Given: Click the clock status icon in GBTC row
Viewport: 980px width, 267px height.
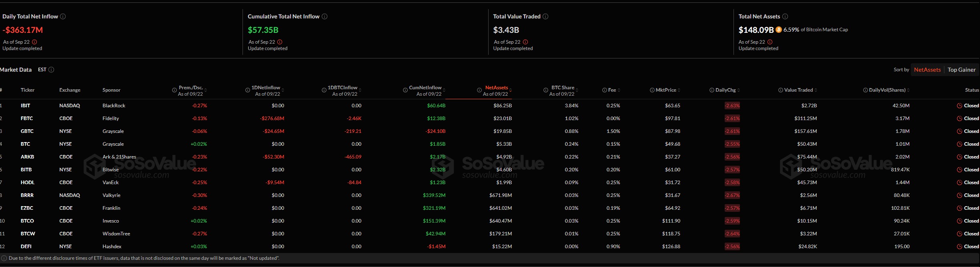Looking at the screenshot, I should [x=960, y=131].
